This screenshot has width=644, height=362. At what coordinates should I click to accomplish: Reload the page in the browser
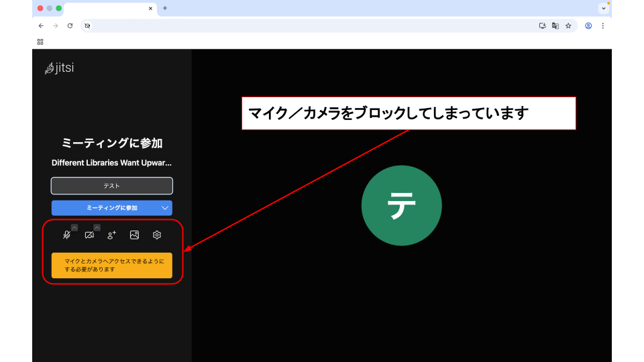click(70, 25)
